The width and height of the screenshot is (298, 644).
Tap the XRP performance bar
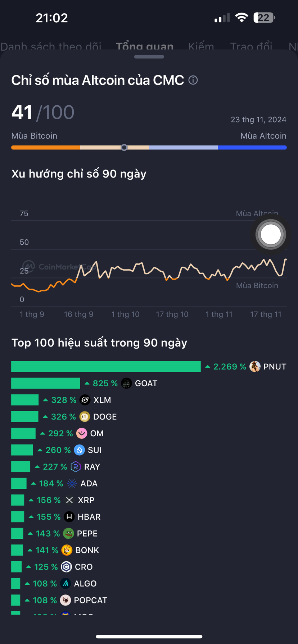pyautogui.click(x=17, y=500)
